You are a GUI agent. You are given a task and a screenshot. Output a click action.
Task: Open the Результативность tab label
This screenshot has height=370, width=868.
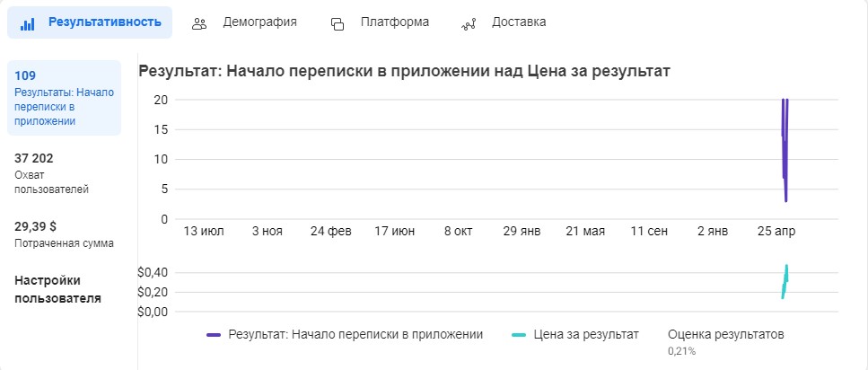105,22
